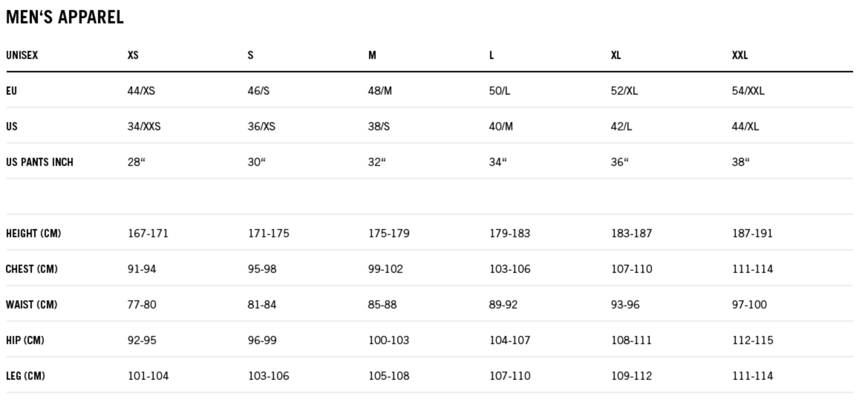868x418 pixels.
Task: Select the 91-94 chest measurement
Action: tap(142, 269)
